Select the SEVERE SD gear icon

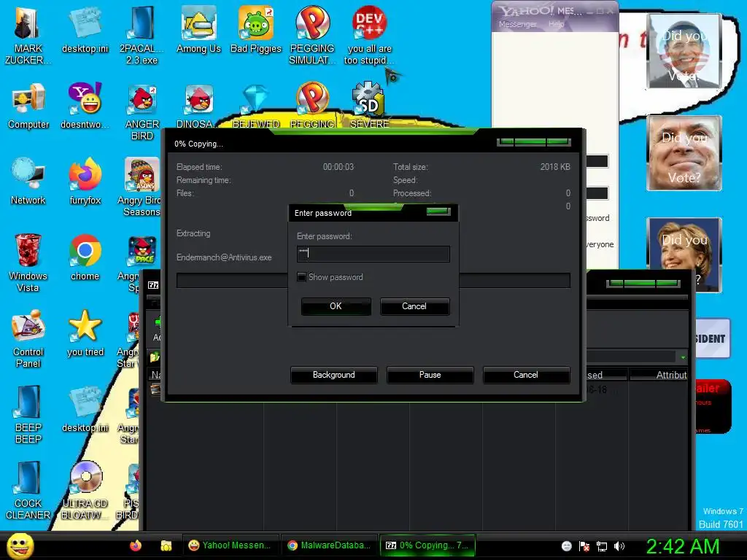point(369,106)
